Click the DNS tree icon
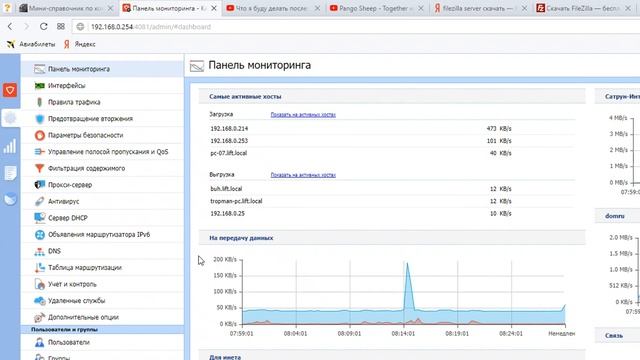Image resolution: width=640 pixels, height=360 pixels. pyautogui.click(x=40, y=251)
